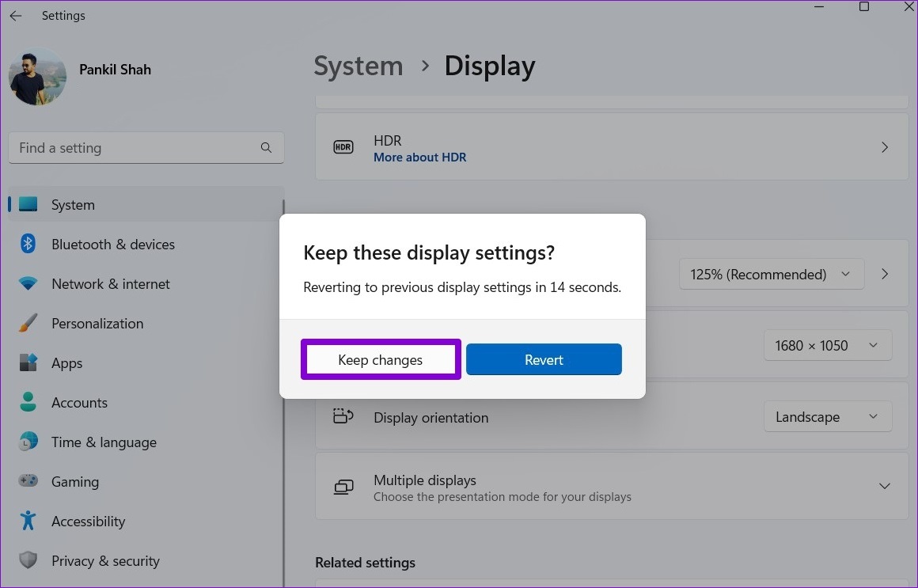Click the Privacy & security shield icon

[28, 561]
